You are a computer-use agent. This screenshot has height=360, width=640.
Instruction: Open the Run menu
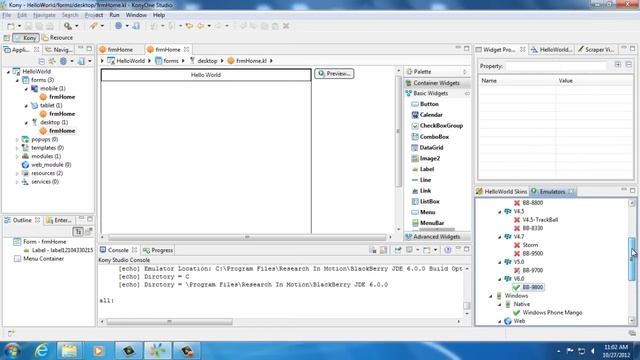(x=114, y=15)
